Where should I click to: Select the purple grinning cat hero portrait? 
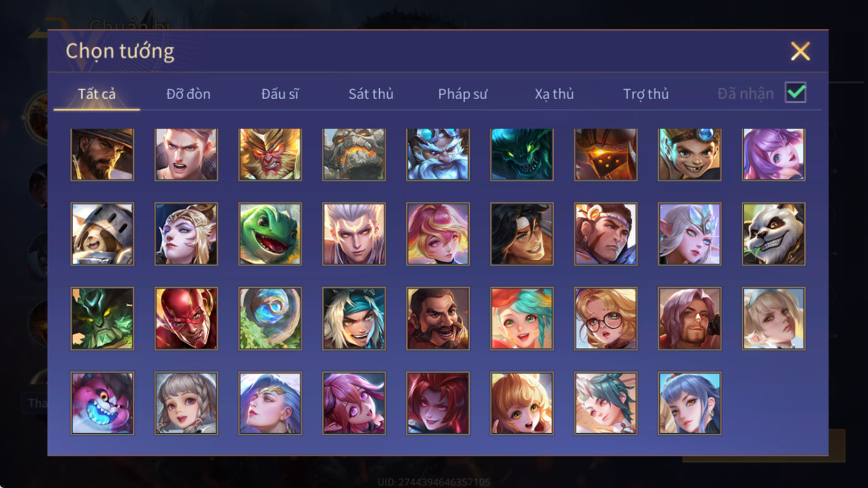pyautogui.click(x=102, y=403)
